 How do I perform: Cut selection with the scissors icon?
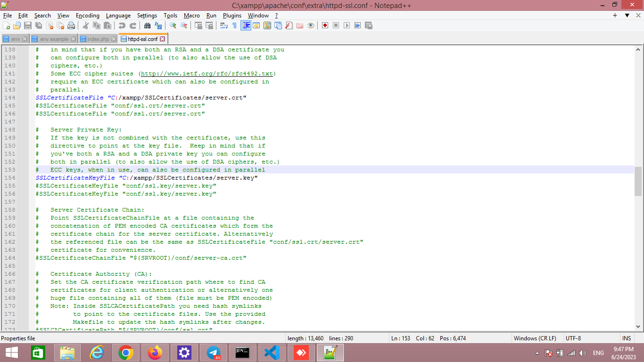click(86, 25)
